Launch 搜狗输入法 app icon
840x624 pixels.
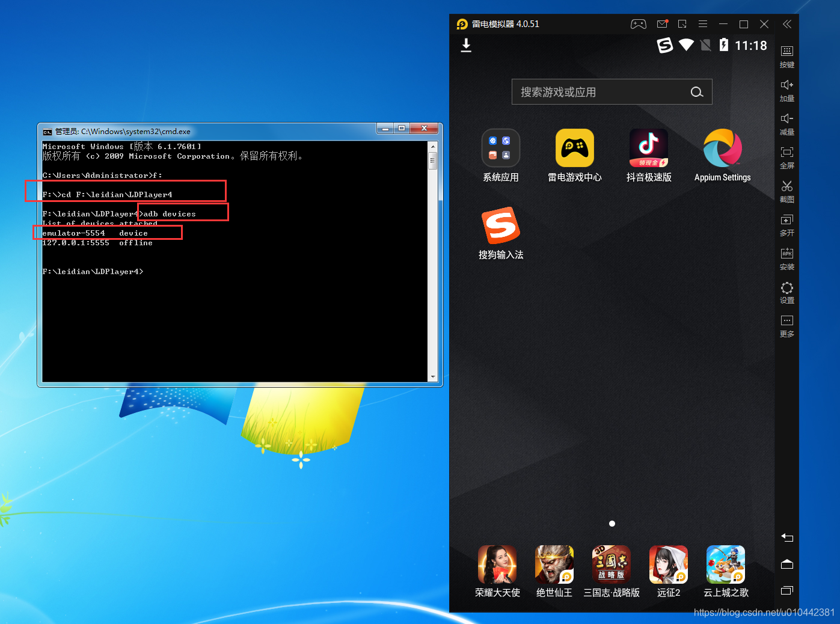tap(500, 225)
